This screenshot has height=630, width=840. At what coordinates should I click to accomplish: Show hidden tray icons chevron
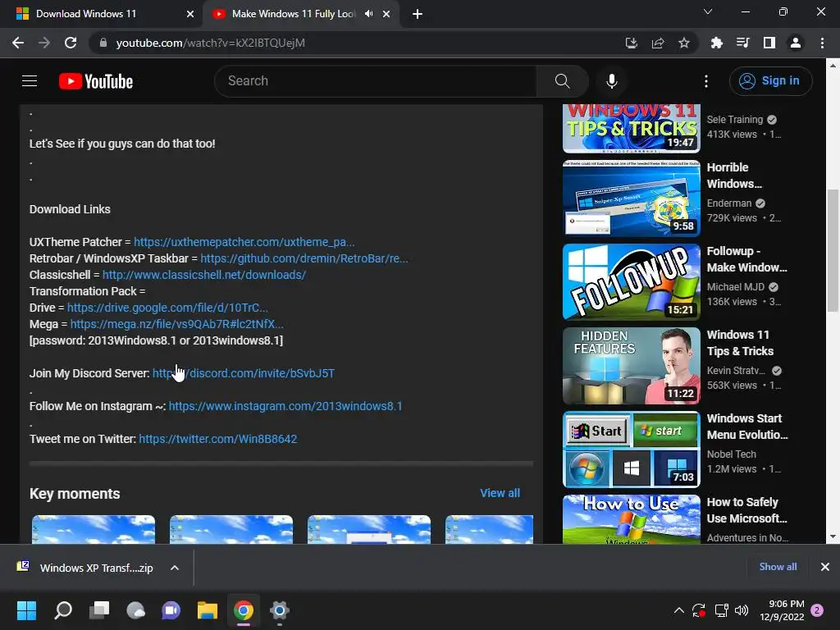click(678, 610)
